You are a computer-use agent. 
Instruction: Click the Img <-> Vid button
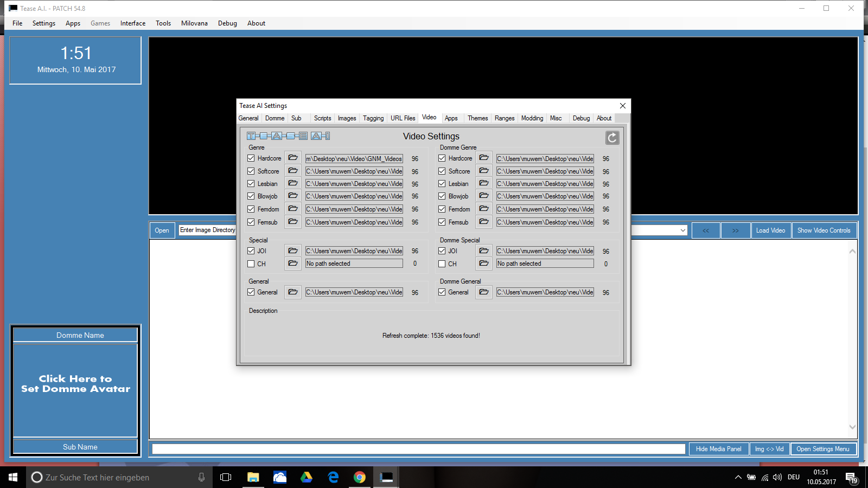(x=769, y=449)
